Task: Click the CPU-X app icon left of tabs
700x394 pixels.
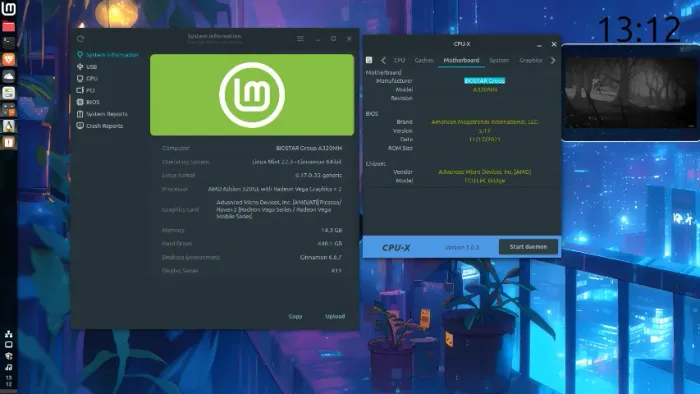Action: point(369,60)
